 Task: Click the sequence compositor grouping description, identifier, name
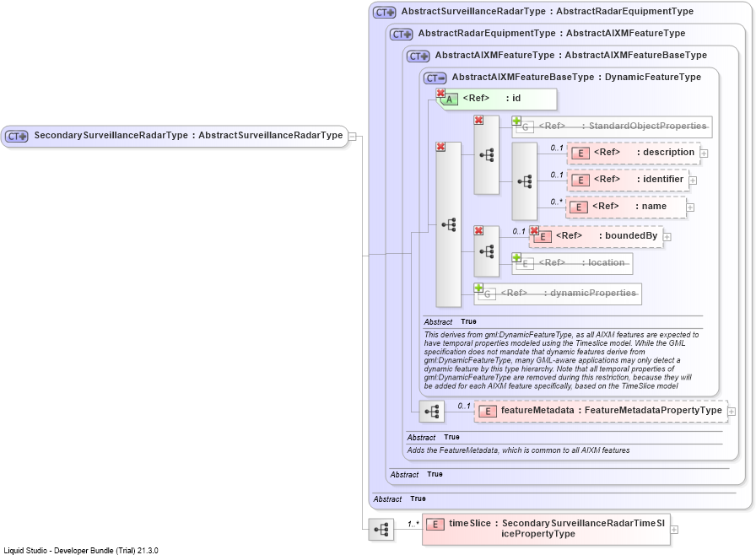[x=525, y=181]
